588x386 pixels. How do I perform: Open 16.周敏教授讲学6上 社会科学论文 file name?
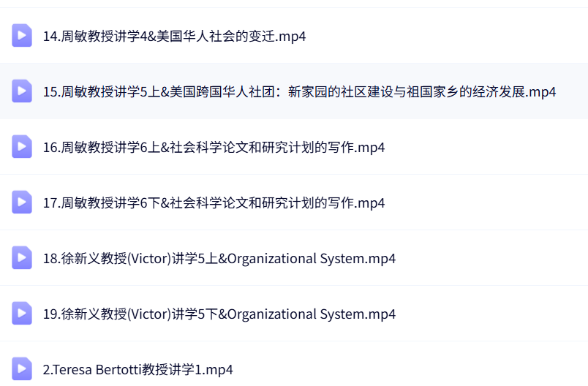point(214,147)
